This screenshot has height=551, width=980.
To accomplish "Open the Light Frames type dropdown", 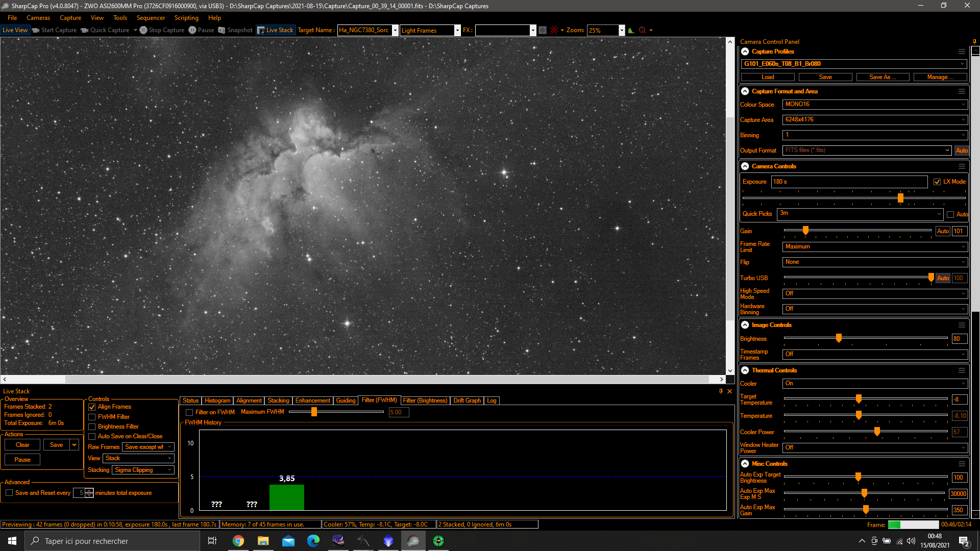I will (x=457, y=30).
